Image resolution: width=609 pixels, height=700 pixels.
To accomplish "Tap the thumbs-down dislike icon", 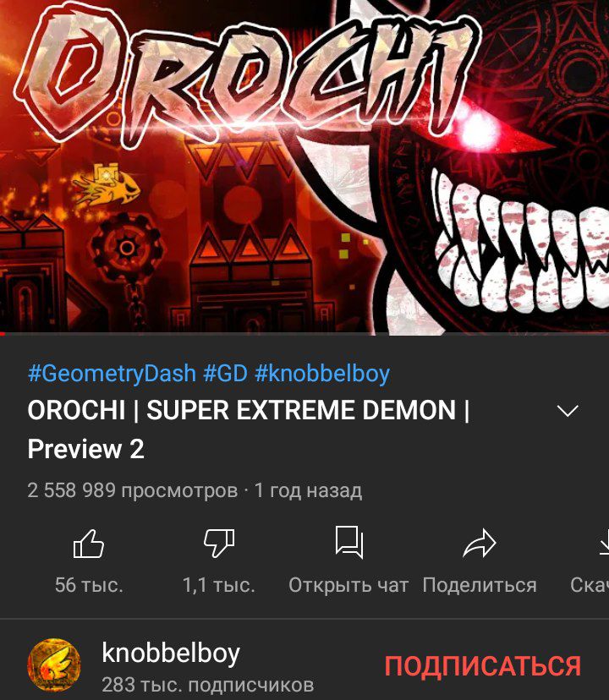I will pos(219,544).
